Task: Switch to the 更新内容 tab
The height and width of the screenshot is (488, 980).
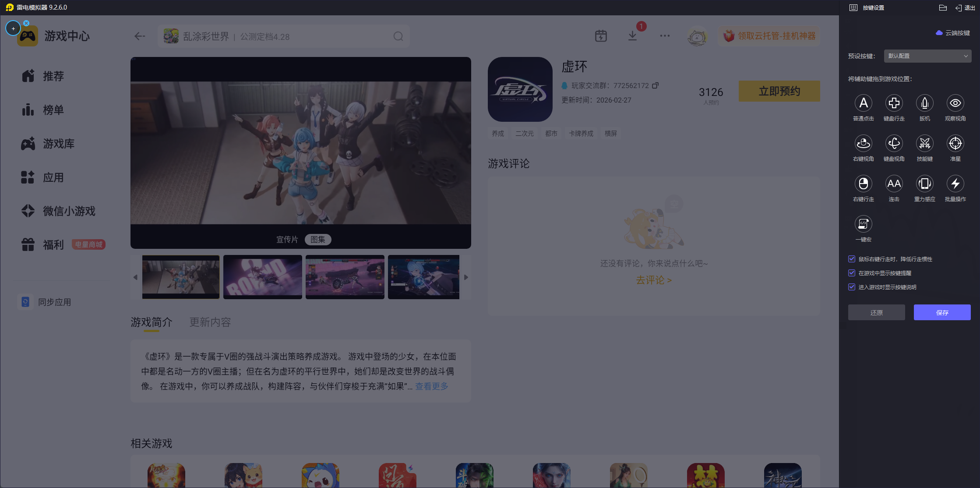Action: coord(210,322)
